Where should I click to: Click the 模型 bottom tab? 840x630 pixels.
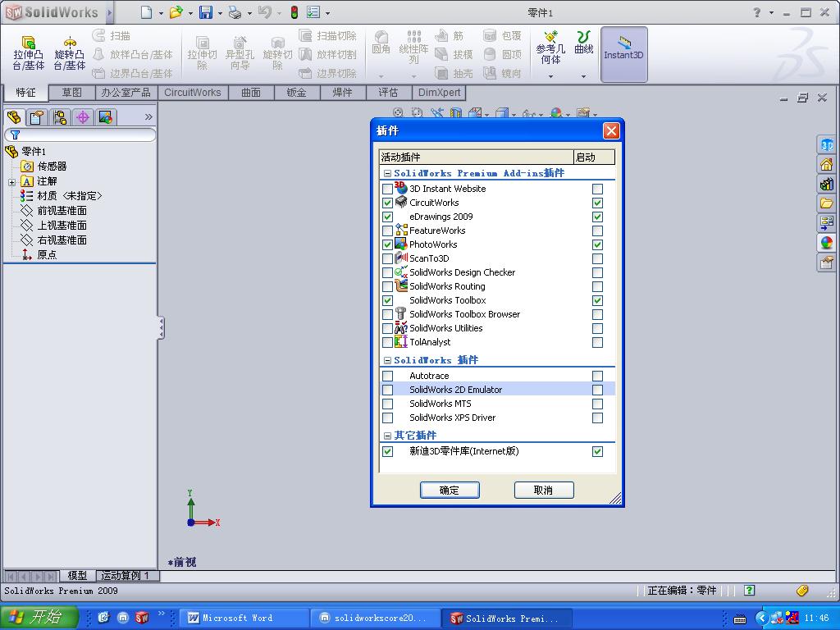78,576
